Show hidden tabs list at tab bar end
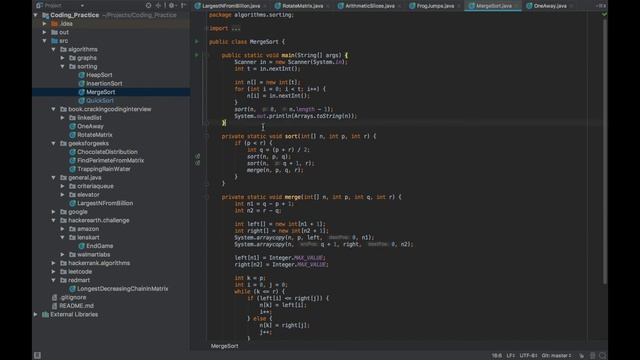Screen dimensions: 640x360 coord(600,6)
